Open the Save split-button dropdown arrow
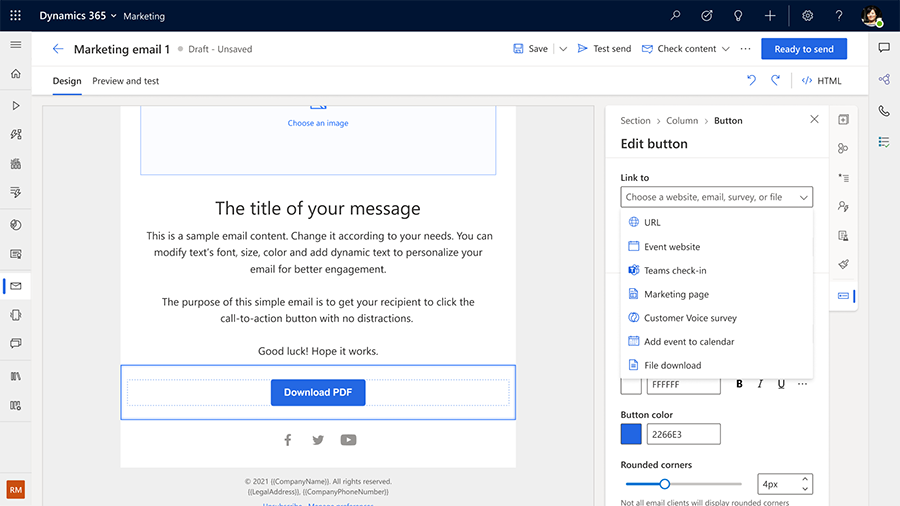 pyautogui.click(x=563, y=49)
